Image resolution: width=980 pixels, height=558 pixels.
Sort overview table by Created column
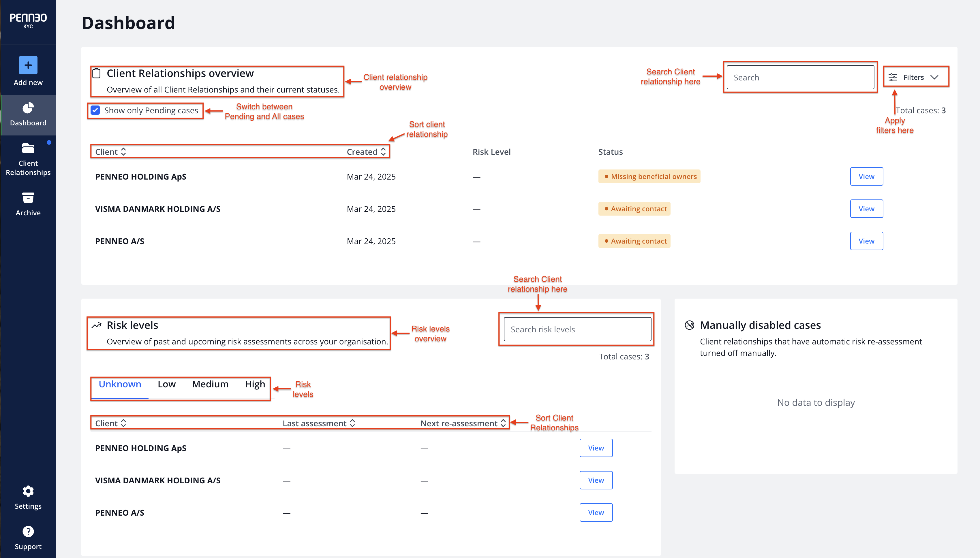point(366,152)
